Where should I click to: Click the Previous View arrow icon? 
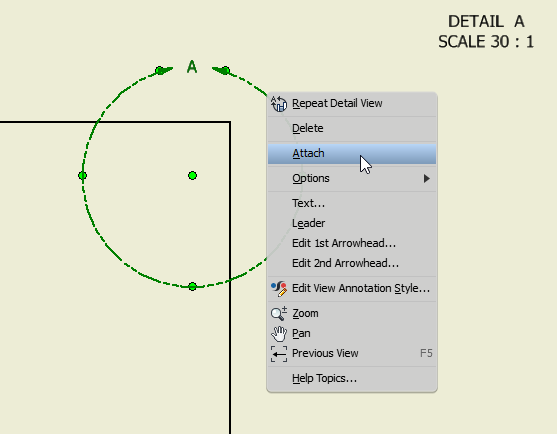click(x=279, y=353)
